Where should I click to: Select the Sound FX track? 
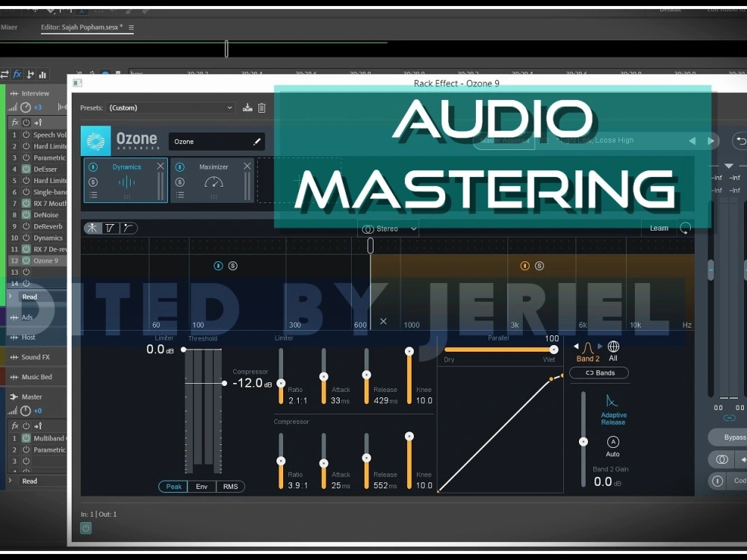point(35,357)
